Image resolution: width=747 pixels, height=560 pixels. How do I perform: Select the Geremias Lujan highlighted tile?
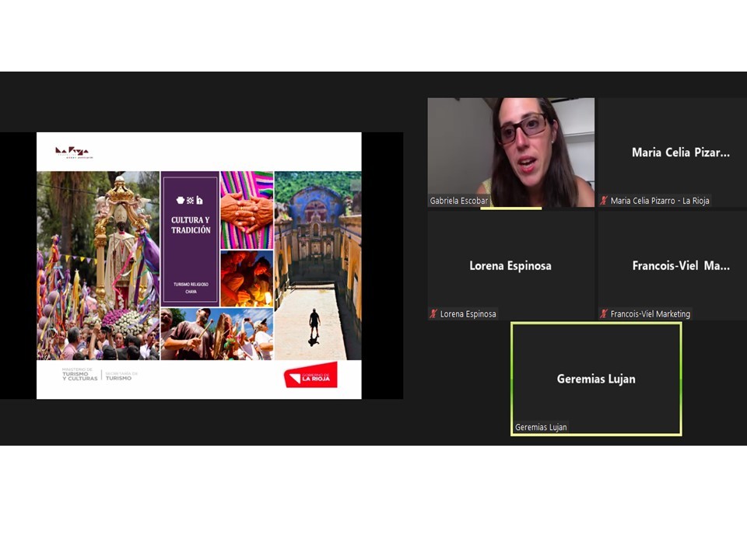click(596, 379)
